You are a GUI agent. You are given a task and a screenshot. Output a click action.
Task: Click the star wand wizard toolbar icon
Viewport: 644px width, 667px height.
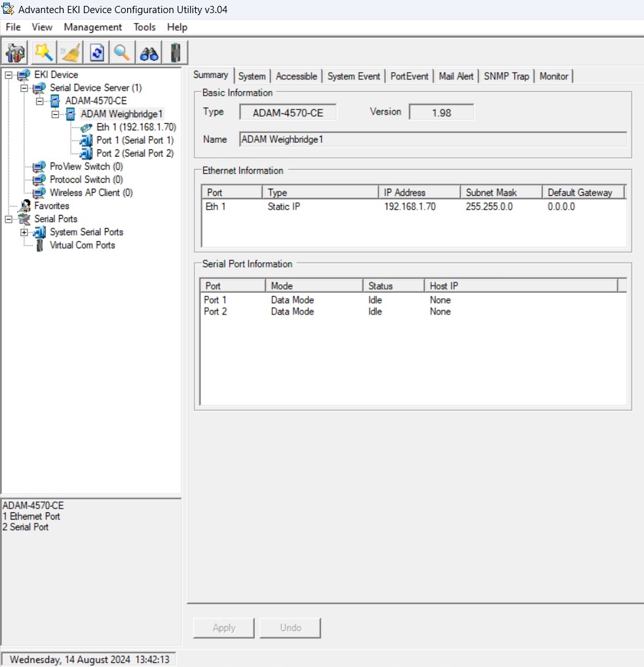(x=43, y=53)
